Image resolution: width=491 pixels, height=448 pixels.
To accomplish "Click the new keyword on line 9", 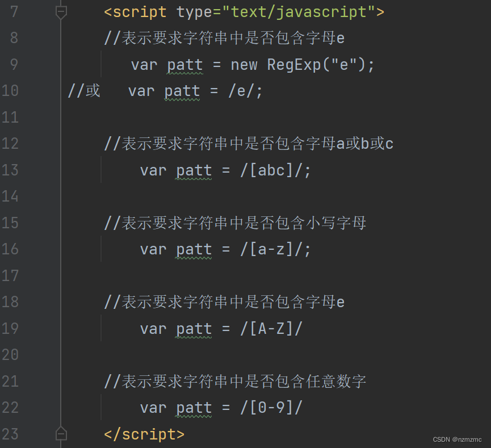I will coord(244,65).
